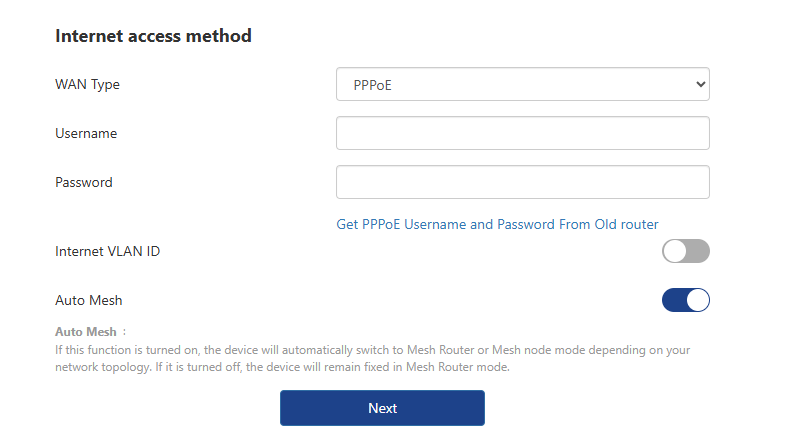Image resolution: width=797 pixels, height=438 pixels.
Task: Click into the Password input field
Action: point(522,183)
